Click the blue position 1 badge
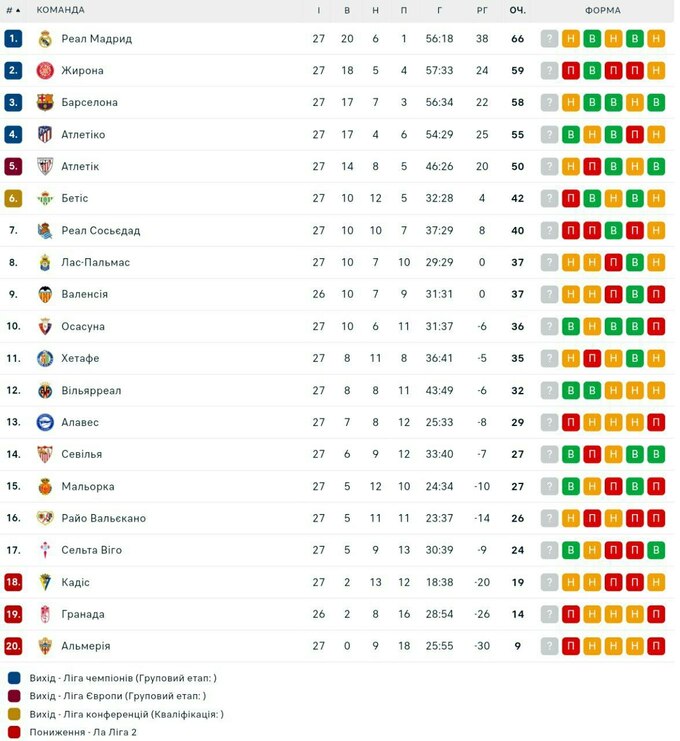 tap(13, 39)
